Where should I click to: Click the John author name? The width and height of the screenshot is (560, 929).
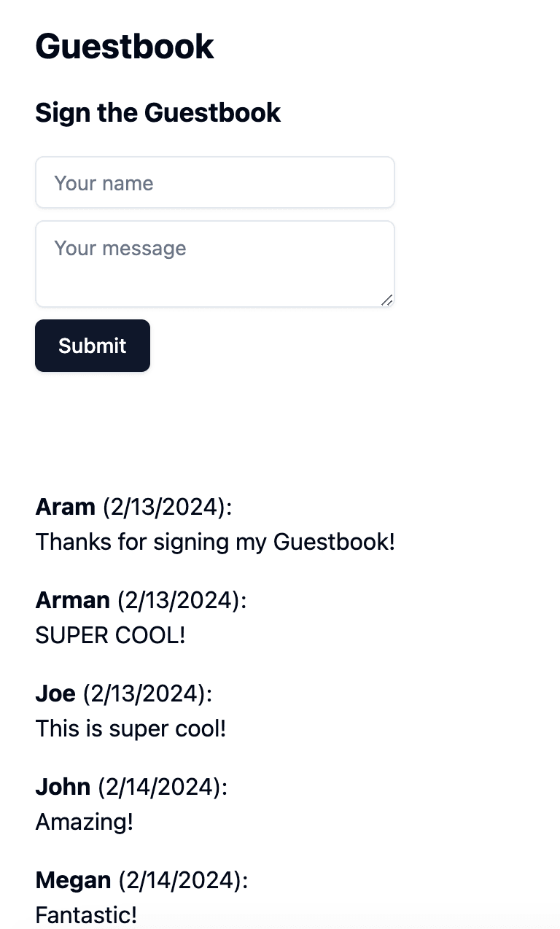[x=63, y=787]
